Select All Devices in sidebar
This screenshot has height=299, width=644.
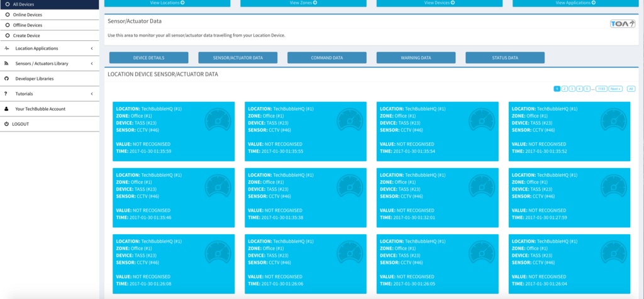pyautogui.click(x=49, y=4)
